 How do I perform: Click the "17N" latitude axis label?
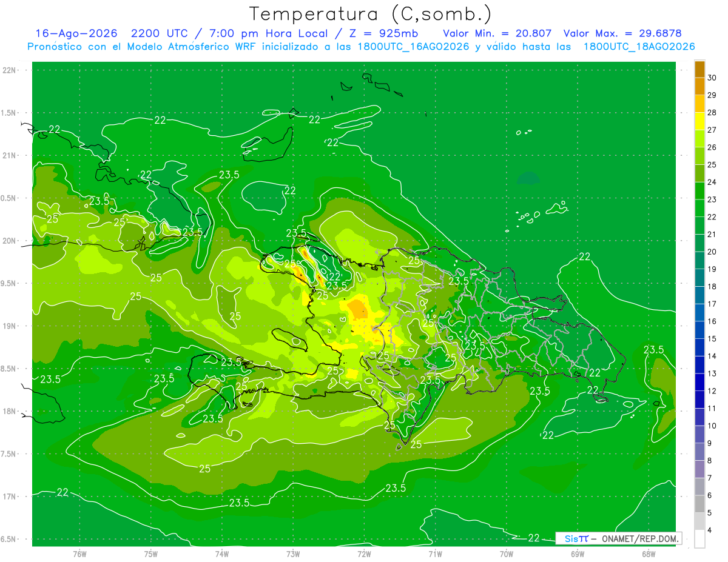pyautogui.click(x=10, y=497)
